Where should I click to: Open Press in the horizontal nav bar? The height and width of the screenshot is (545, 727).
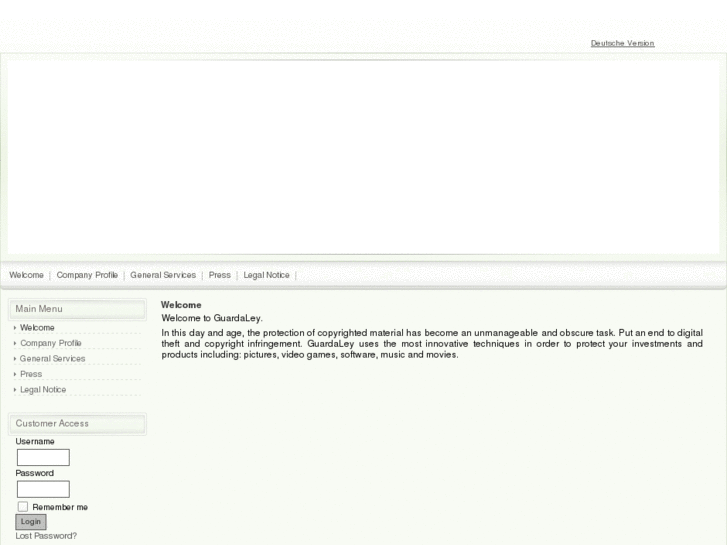click(219, 275)
